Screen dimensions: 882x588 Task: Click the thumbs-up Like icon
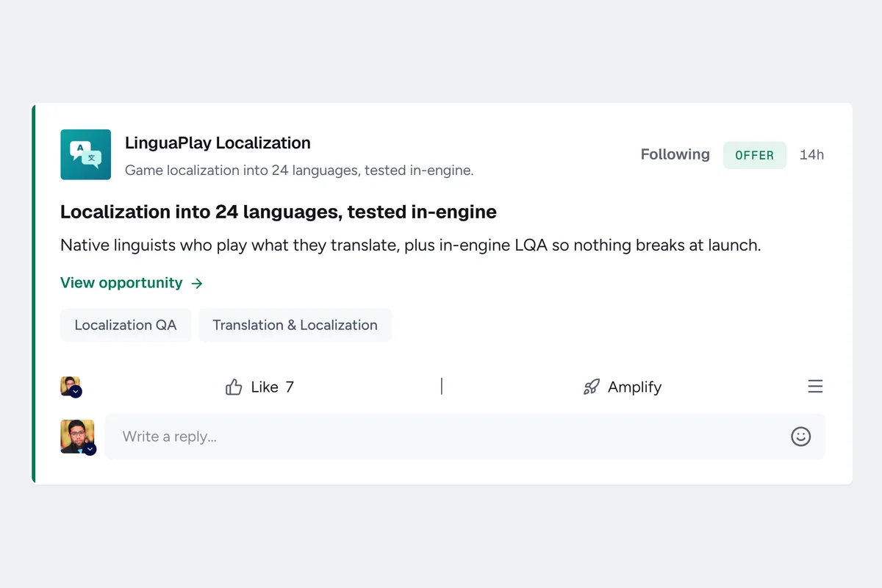(x=234, y=387)
